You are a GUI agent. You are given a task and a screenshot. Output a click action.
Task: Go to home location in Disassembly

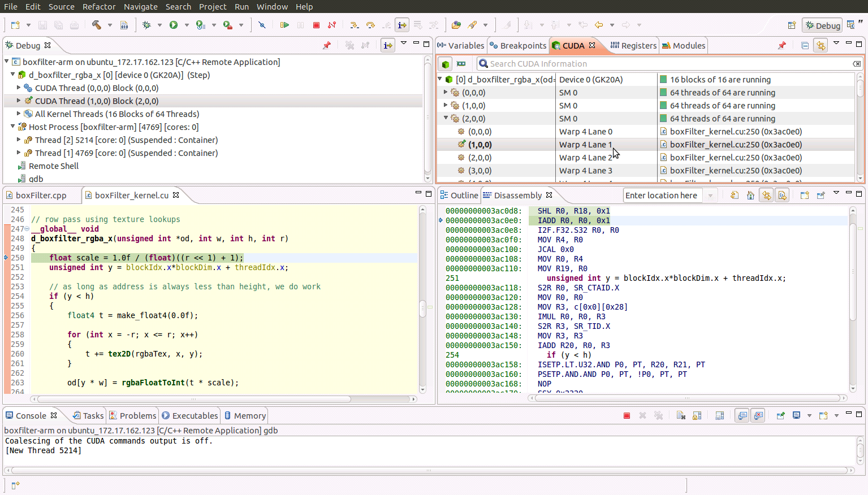(x=749, y=195)
